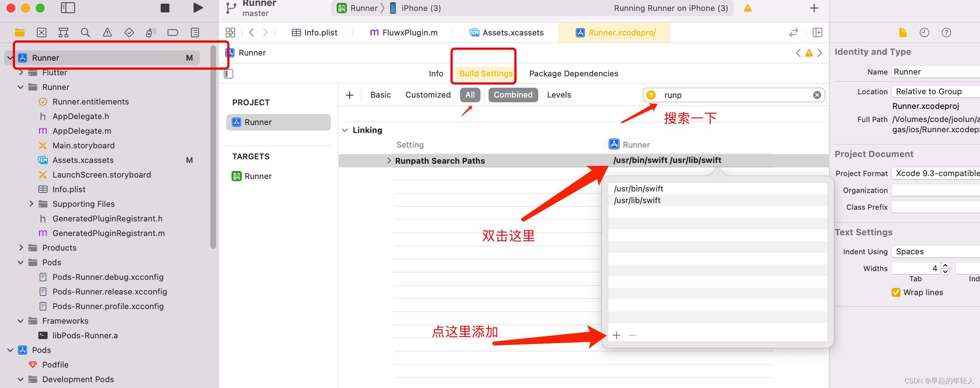
Task: Jump to next issue arrow
Action: 820,53
